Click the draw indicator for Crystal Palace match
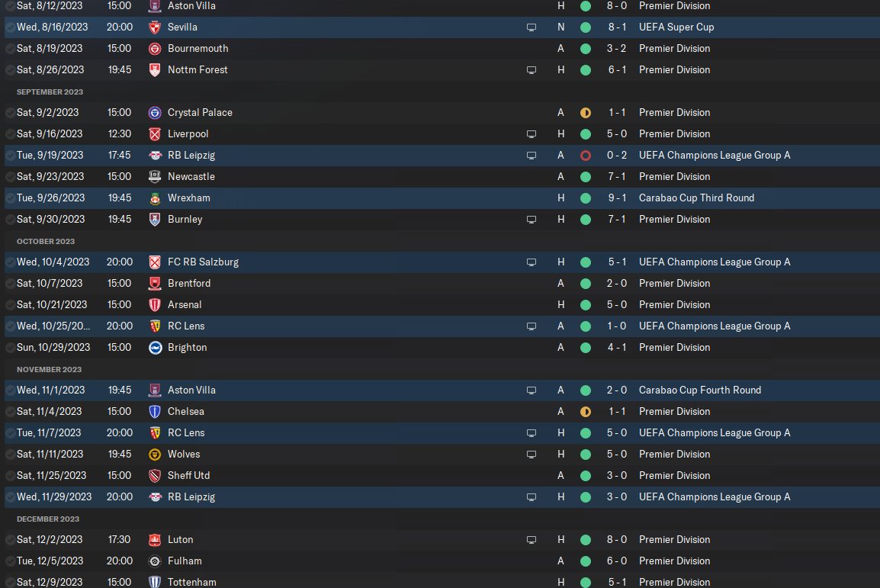The width and height of the screenshot is (880, 588). tap(586, 113)
